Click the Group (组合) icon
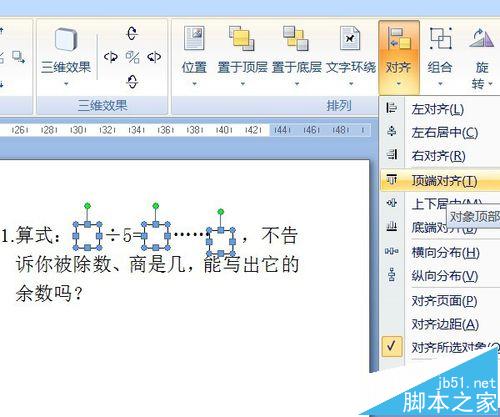Screen dimensions: 500x417 pyautogui.click(x=440, y=38)
